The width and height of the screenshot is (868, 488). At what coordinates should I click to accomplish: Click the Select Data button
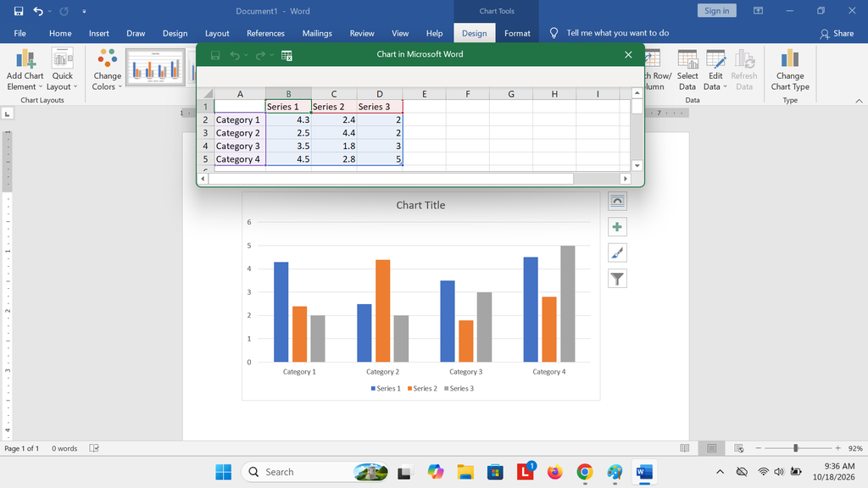[x=687, y=69]
